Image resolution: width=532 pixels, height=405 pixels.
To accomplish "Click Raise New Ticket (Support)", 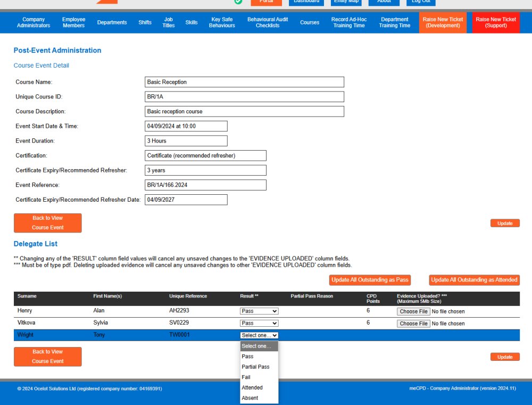I will tap(496, 22).
